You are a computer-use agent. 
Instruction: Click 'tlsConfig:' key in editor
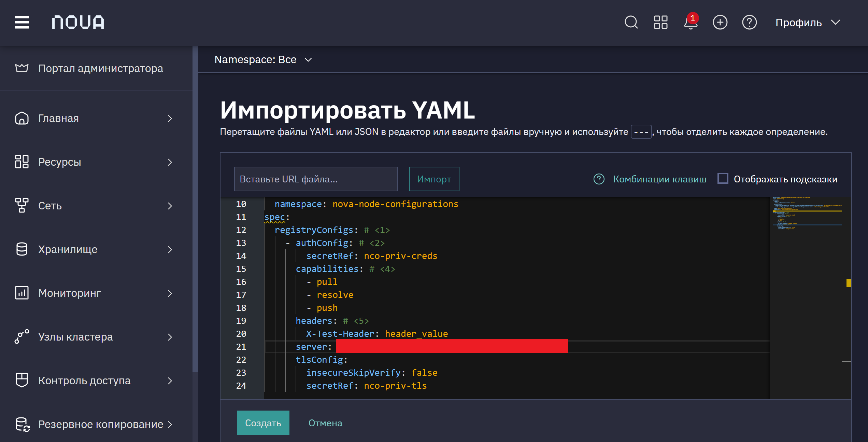pos(322,360)
